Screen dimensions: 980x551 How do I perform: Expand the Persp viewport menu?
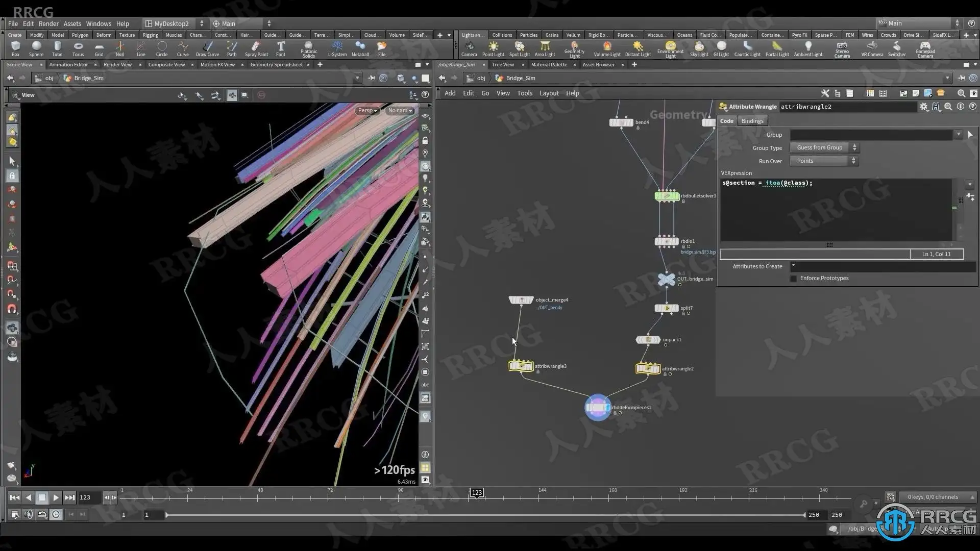pyautogui.click(x=367, y=110)
